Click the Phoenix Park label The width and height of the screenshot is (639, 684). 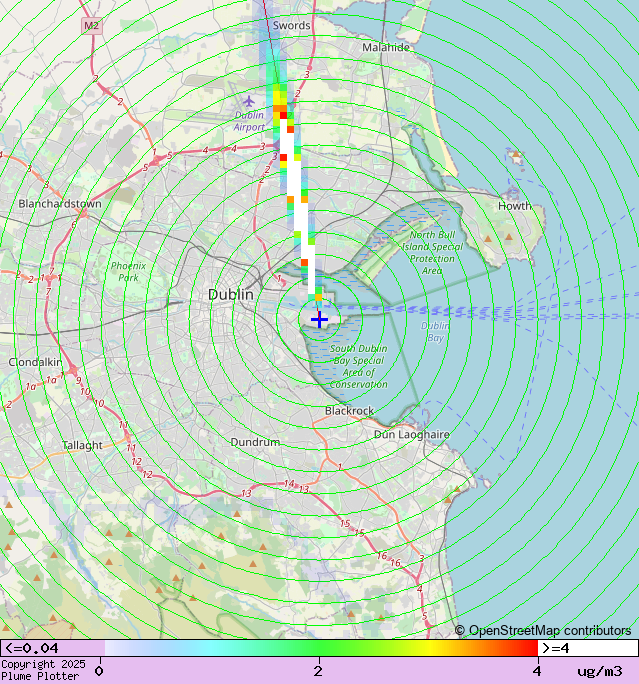click(128, 271)
